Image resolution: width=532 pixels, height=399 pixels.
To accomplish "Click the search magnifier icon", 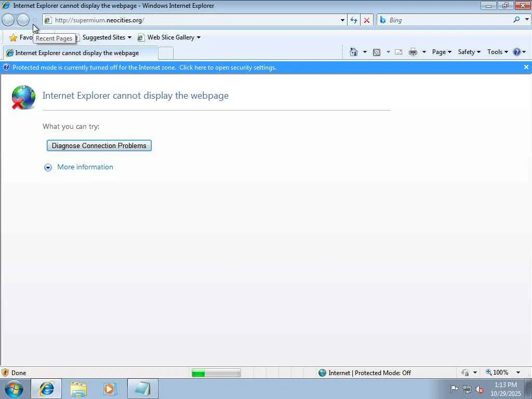I will (516, 20).
